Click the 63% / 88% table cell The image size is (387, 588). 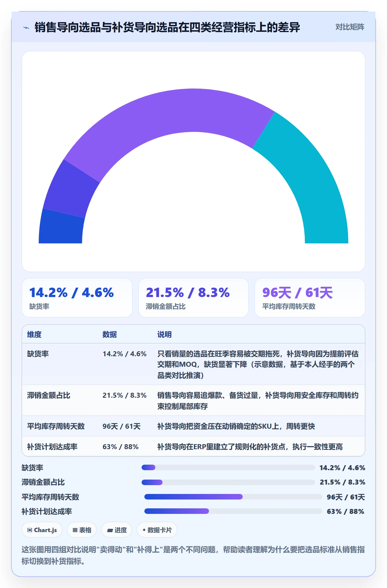121,447
